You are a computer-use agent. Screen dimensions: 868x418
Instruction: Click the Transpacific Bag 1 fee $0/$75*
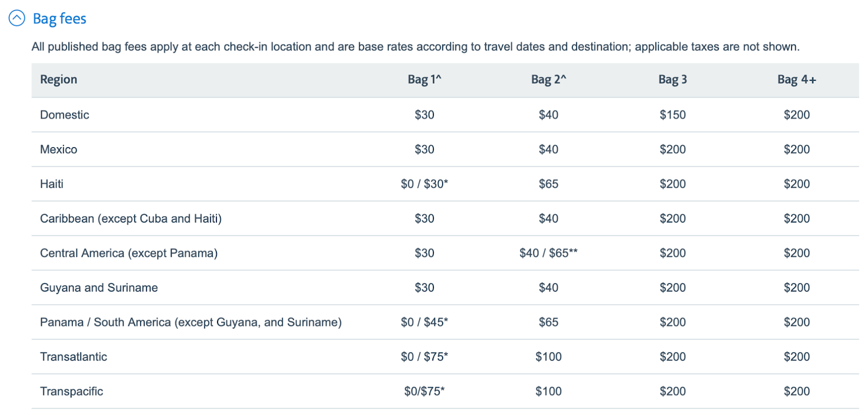(424, 391)
